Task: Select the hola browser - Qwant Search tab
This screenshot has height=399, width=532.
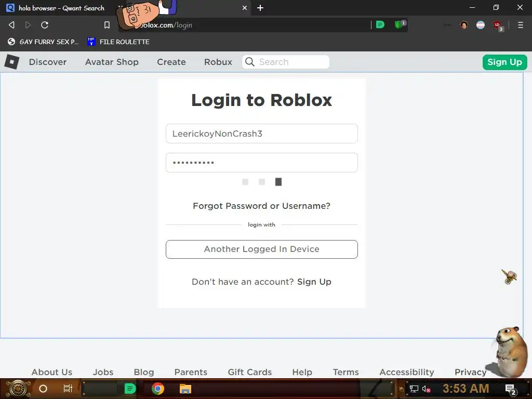Action: pos(61,8)
